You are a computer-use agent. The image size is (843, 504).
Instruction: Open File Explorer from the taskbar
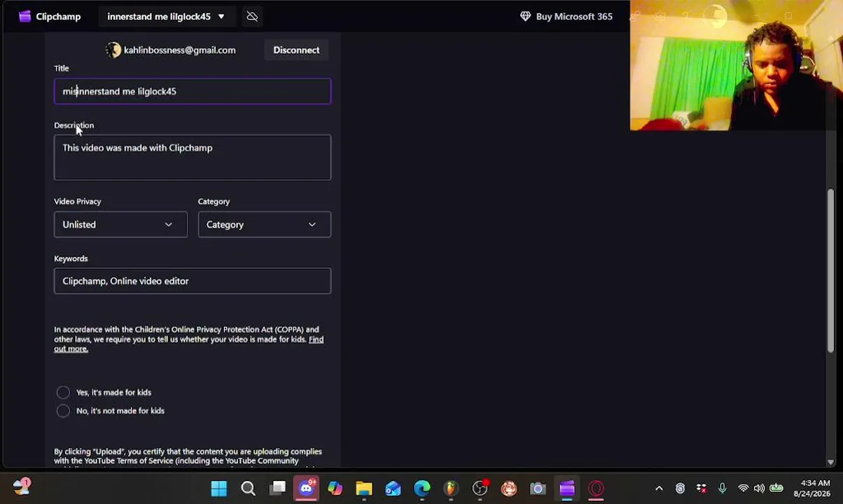pos(364,488)
